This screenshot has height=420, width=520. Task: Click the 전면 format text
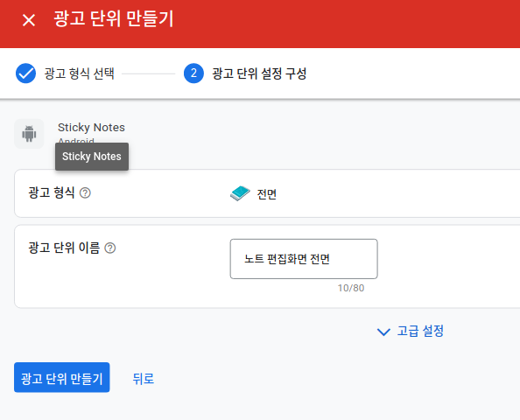pos(267,194)
